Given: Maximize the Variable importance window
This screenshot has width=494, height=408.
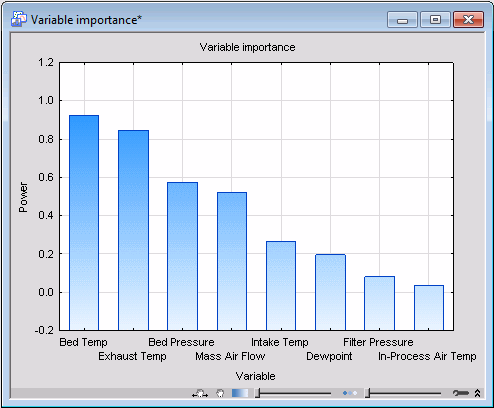Looking at the screenshot, I should pos(435,20).
